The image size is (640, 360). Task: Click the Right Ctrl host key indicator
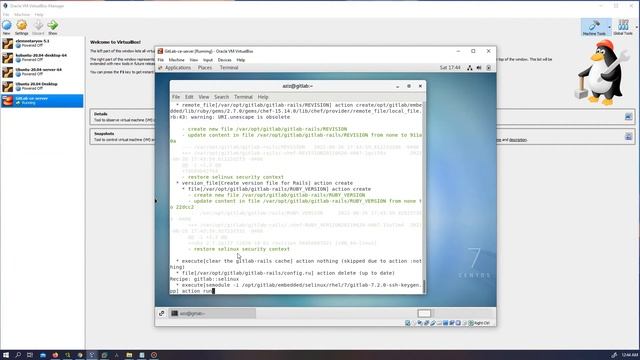[x=482, y=323]
